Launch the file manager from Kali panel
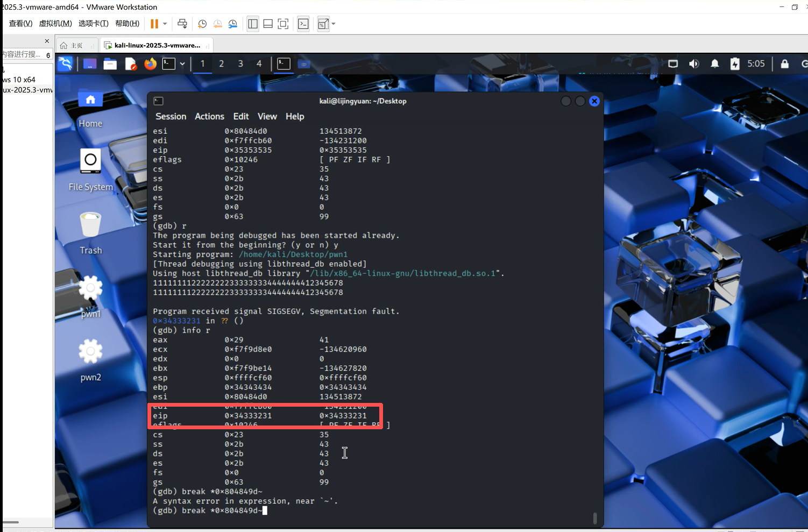808x532 pixels. (x=110, y=64)
